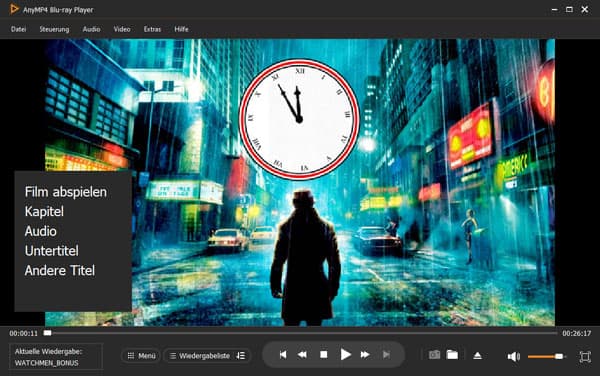
Task: Open the Steuerung menu
Action: 54,29
